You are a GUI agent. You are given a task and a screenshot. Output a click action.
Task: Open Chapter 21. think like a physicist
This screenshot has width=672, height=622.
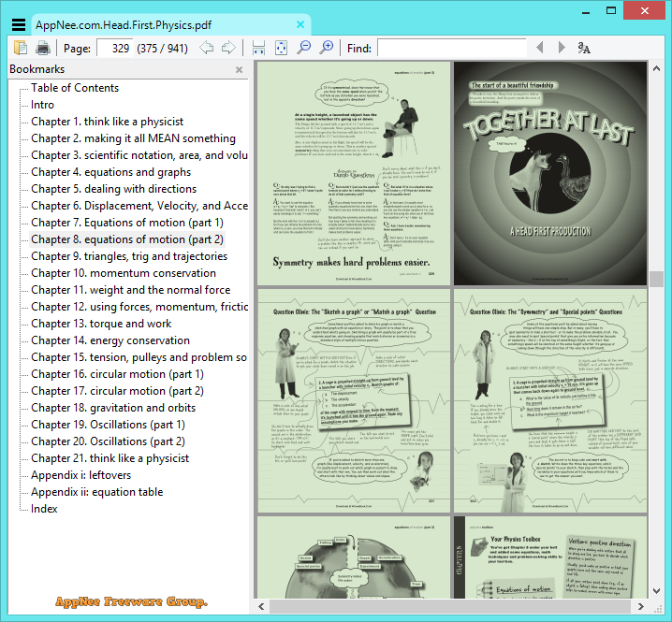[x=110, y=458]
